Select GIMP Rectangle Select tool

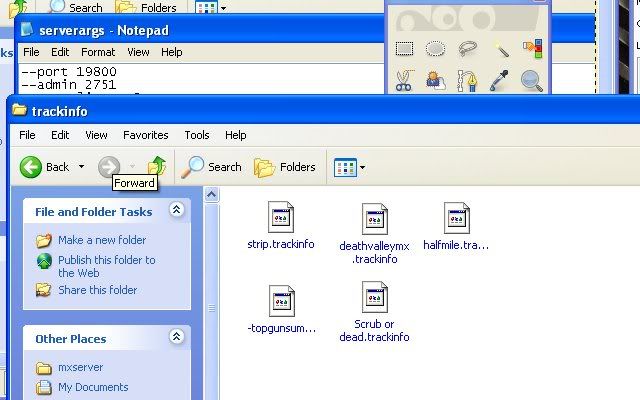(404, 49)
